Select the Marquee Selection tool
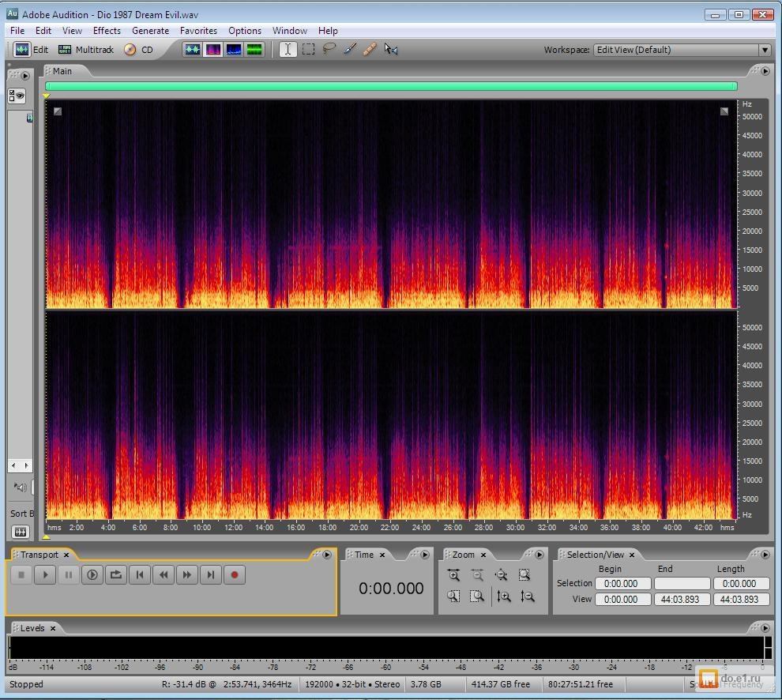Viewport: 782px width, 700px height. click(308, 50)
